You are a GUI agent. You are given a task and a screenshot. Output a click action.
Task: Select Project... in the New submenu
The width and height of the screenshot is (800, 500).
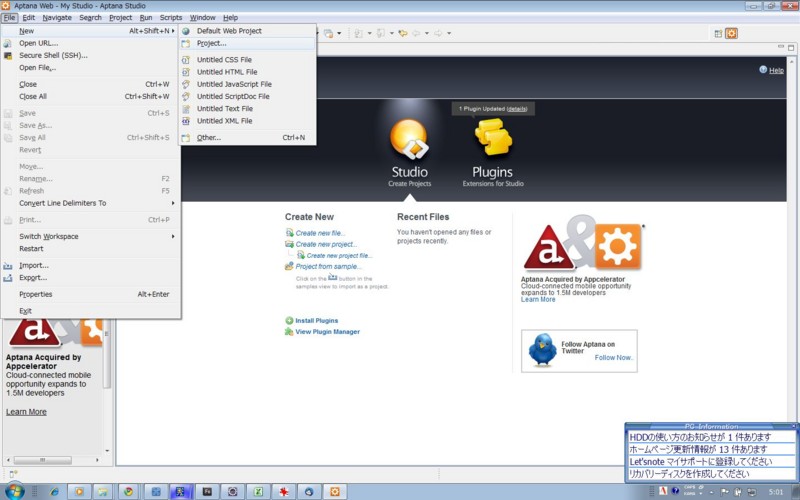(247, 43)
